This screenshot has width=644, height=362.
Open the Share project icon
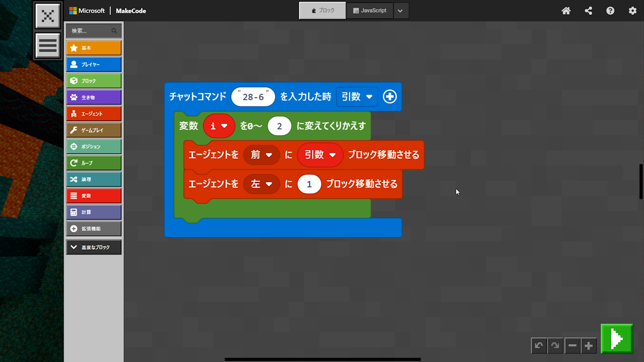(588, 11)
